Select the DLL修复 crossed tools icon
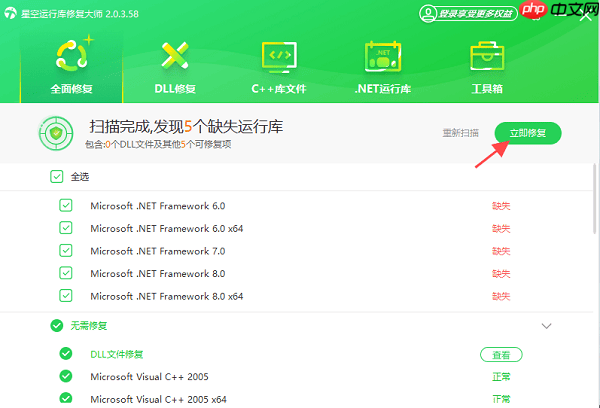600x408 pixels. (x=175, y=56)
